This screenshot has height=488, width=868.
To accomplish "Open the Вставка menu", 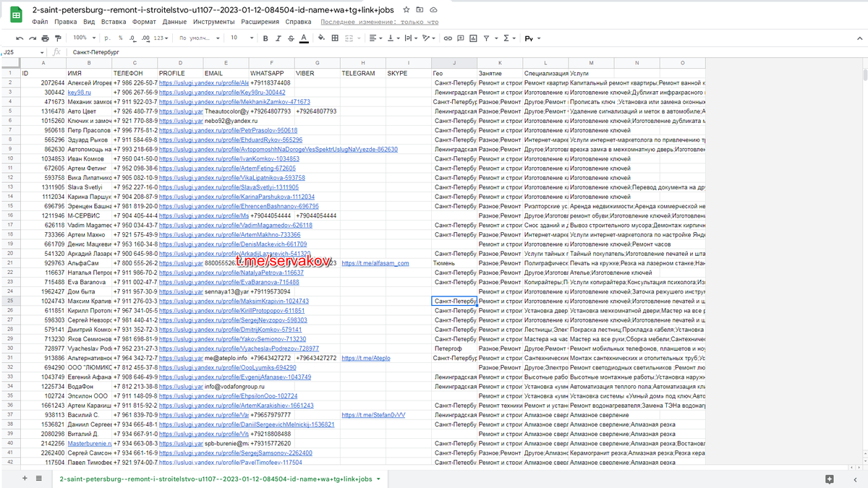I will (114, 22).
